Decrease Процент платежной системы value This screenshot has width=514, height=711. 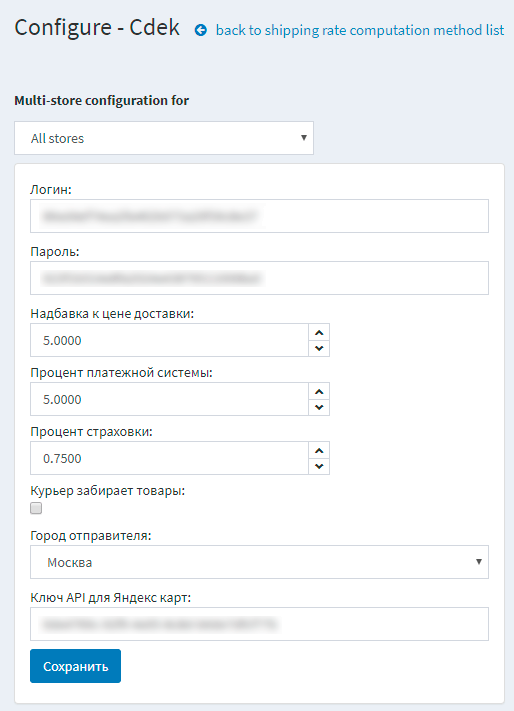pos(319,407)
